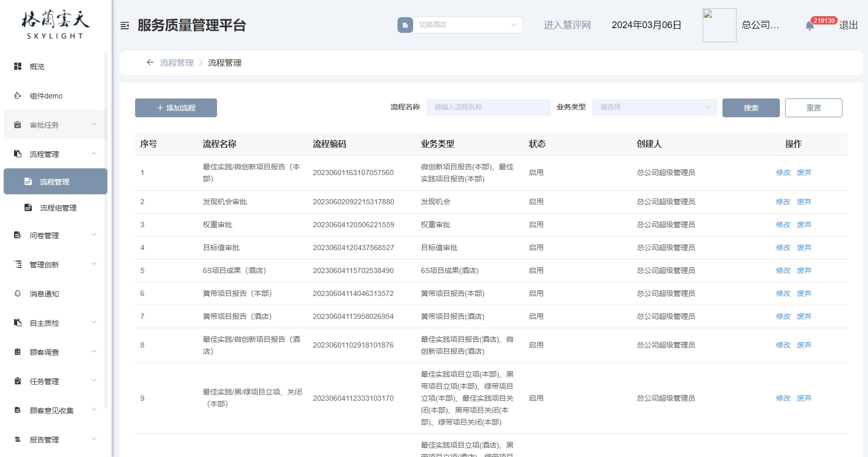Click 退出 logout link
Screen dimensions: 868x457
pos(849,25)
